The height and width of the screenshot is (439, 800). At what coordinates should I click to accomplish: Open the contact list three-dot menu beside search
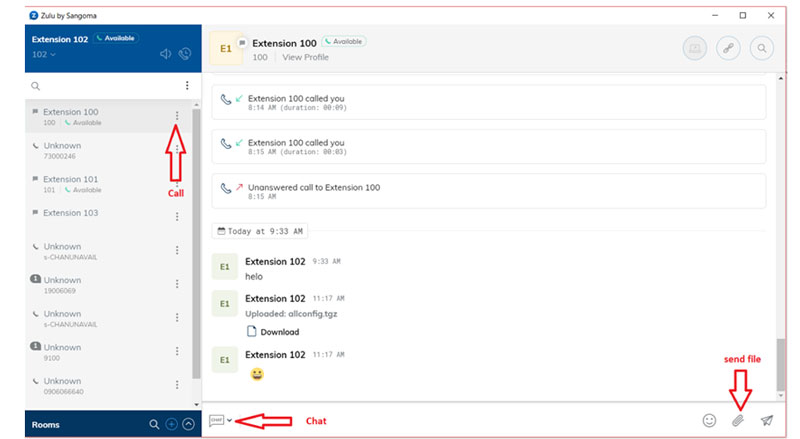tap(186, 86)
